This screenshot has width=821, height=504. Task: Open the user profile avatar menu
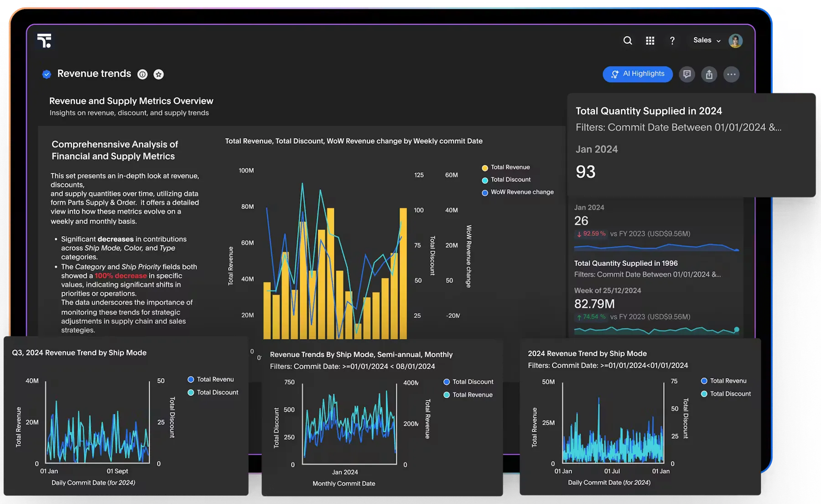pyautogui.click(x=736, y=41)
